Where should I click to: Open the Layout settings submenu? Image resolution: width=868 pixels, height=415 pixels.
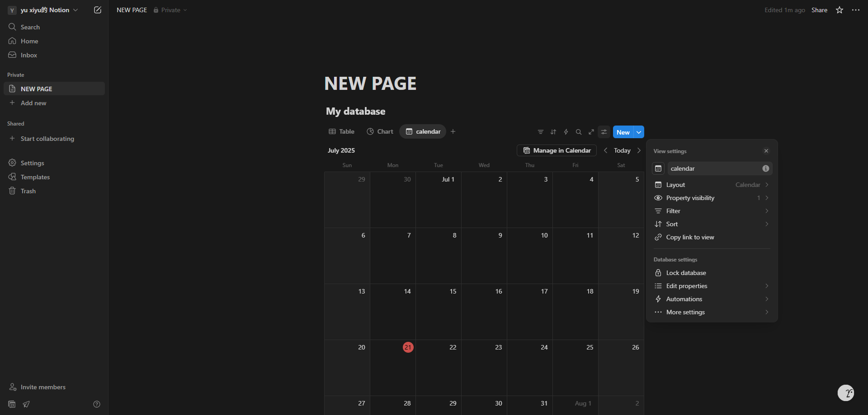712,185
